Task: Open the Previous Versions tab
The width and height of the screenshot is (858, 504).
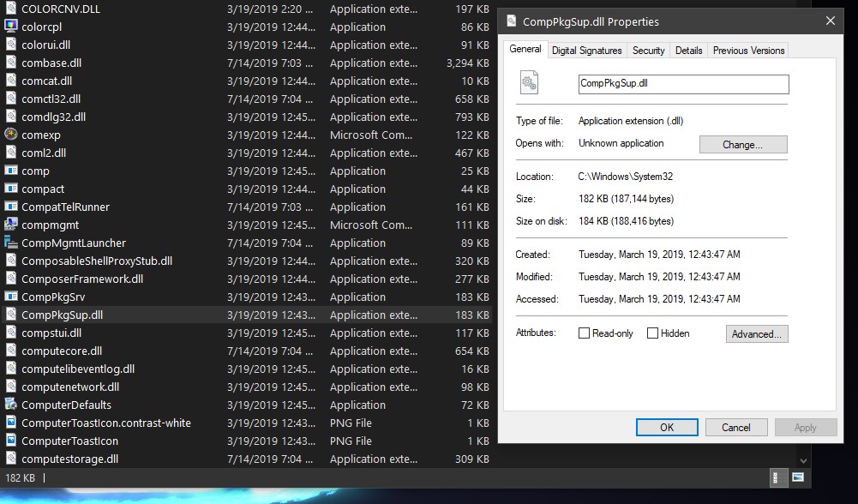Action: (748, 51)
